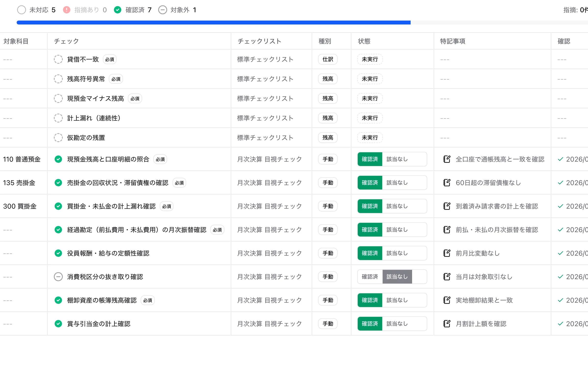Click green check icon for 経過勘定の月次振替確認
588x380 pixels.
[58, 230]
